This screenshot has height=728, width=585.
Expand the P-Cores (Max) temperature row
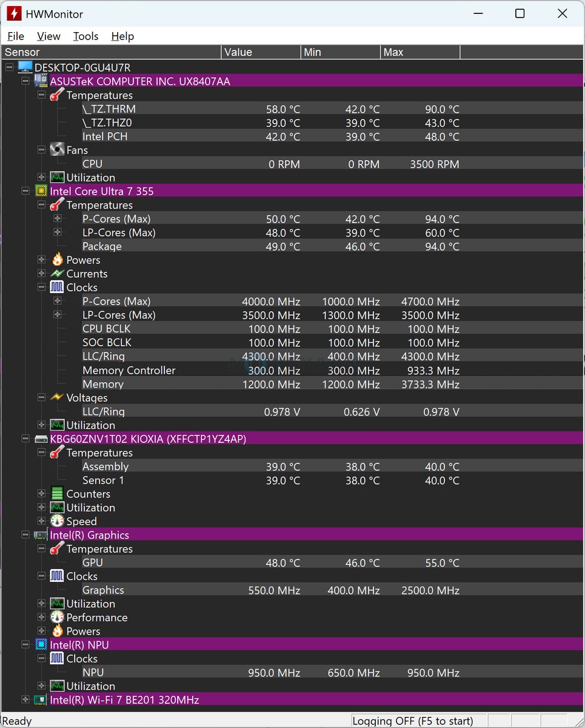click(x=58, y=218)
